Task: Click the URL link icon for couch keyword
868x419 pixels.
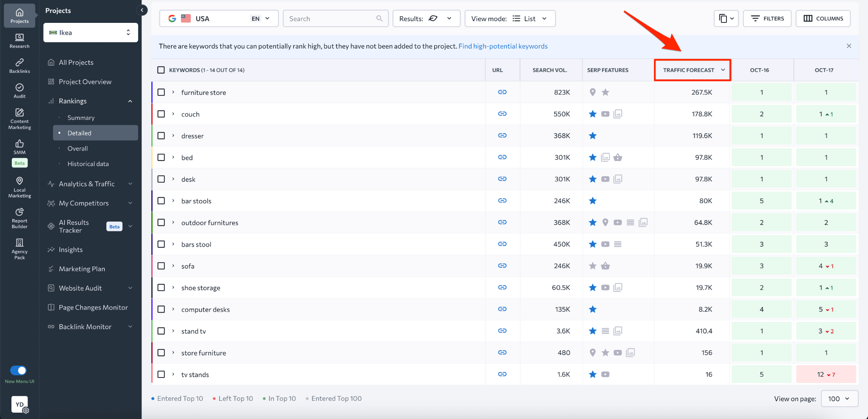Action: [x=502, y=114]
